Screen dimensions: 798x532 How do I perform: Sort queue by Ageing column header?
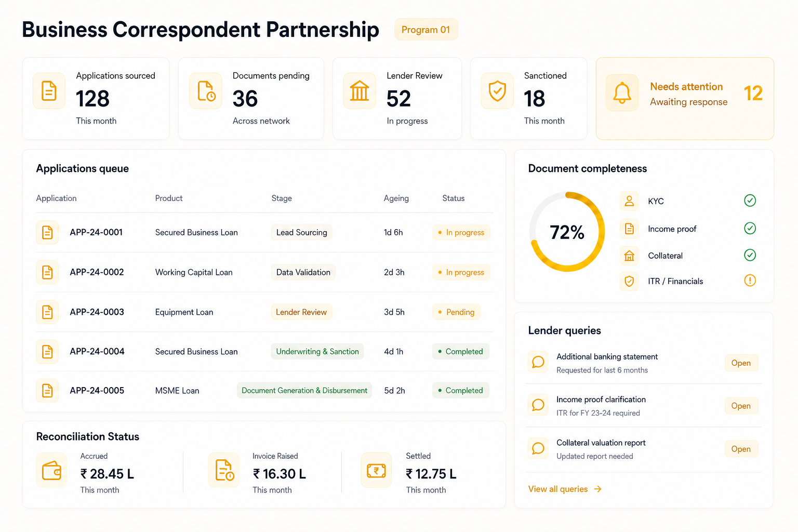point(396,198)
